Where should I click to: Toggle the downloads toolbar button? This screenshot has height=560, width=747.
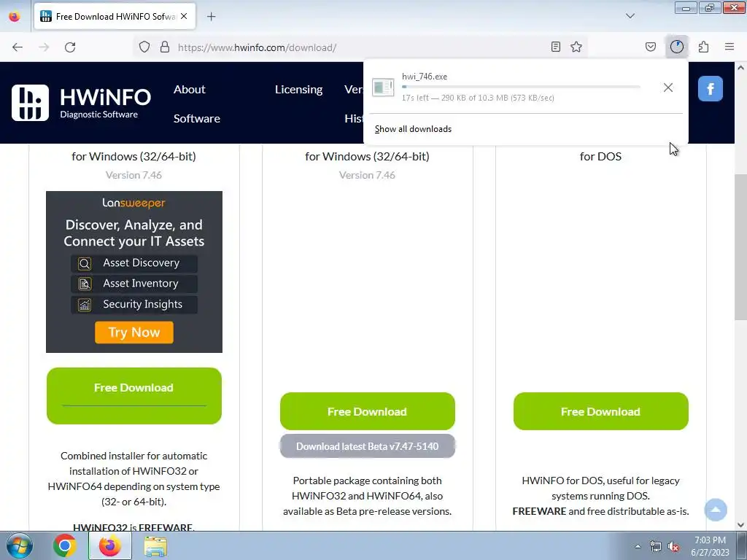click(x=677, y=47)
